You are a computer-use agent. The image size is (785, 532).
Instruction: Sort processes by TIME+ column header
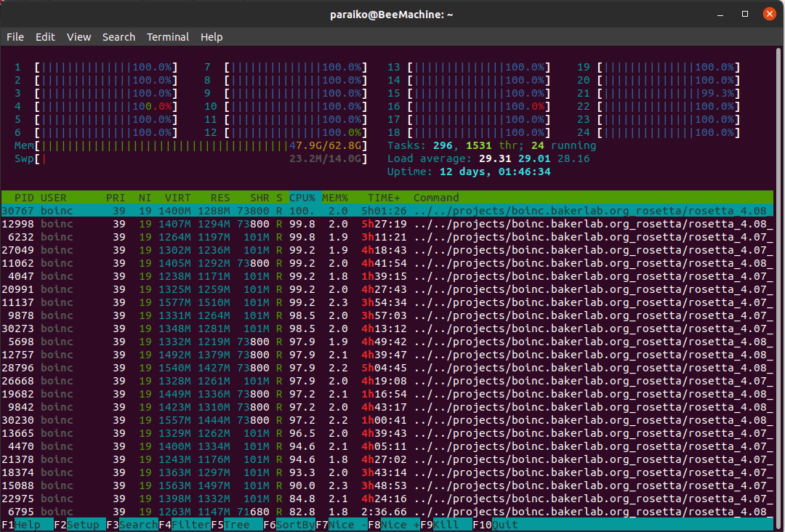tap(384, 198)
